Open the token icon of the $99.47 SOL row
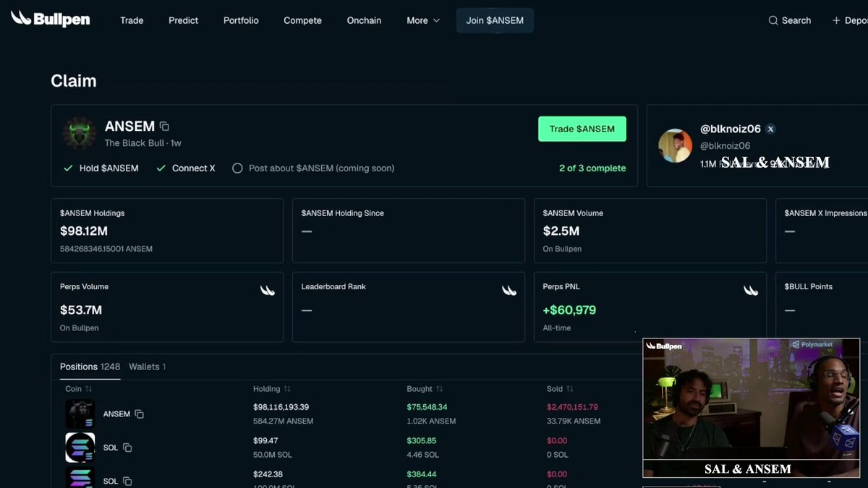 (x=80, y=448)
